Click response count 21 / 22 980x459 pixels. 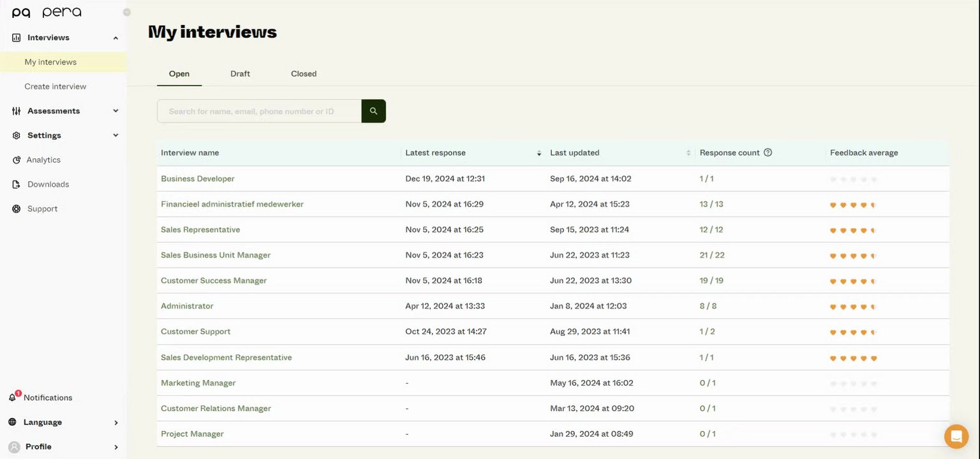[712, 255]
